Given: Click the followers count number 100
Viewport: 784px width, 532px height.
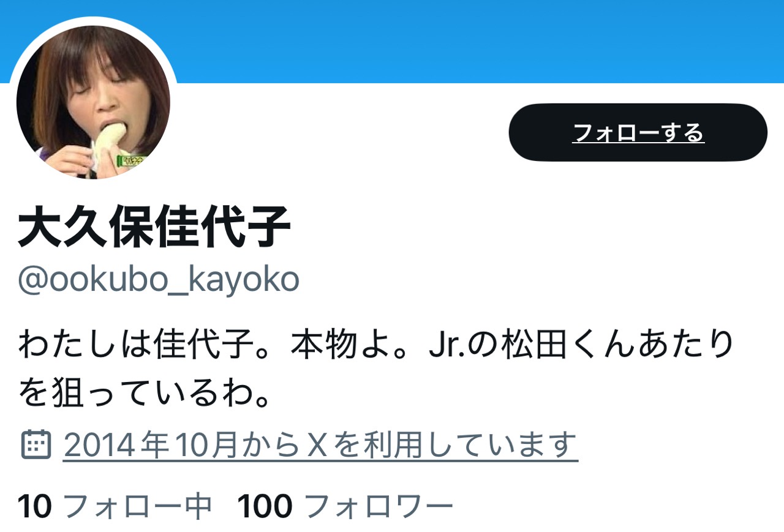Looking at the screenshot, I should point(265,506).
